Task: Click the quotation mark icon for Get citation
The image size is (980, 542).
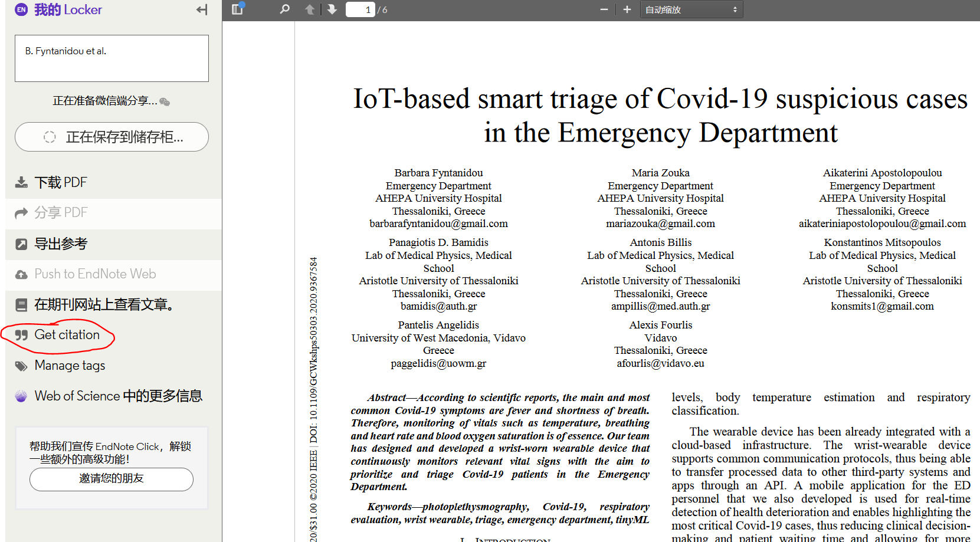Action: [x=21, y=336]
